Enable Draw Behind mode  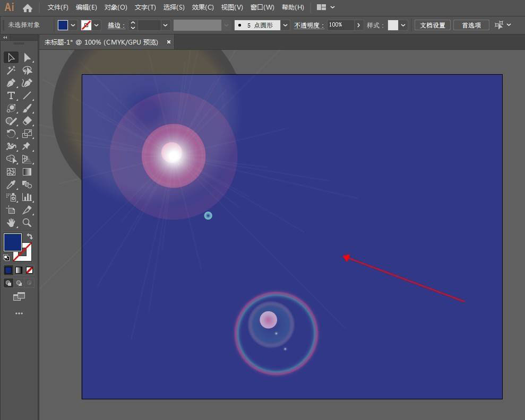point(19,283)
